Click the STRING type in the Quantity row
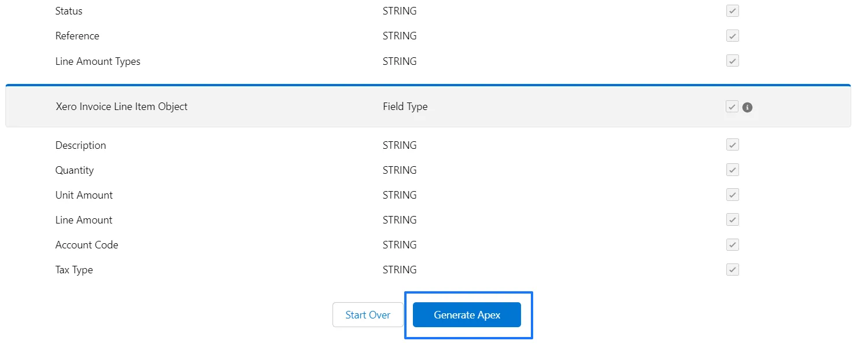This screenshot has height=348, width=868. tap(400, 170)
